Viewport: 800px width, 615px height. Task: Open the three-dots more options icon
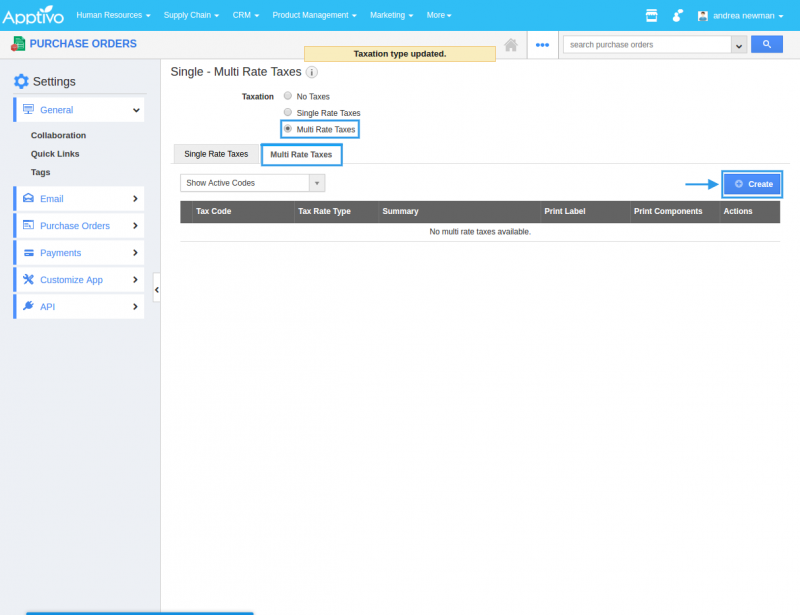pyautogui.click(x=543, y=45)
